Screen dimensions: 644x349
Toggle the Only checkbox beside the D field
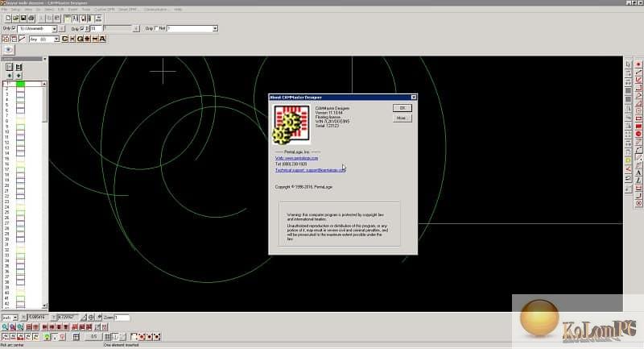pyautogui.click(x=82, y=29)
